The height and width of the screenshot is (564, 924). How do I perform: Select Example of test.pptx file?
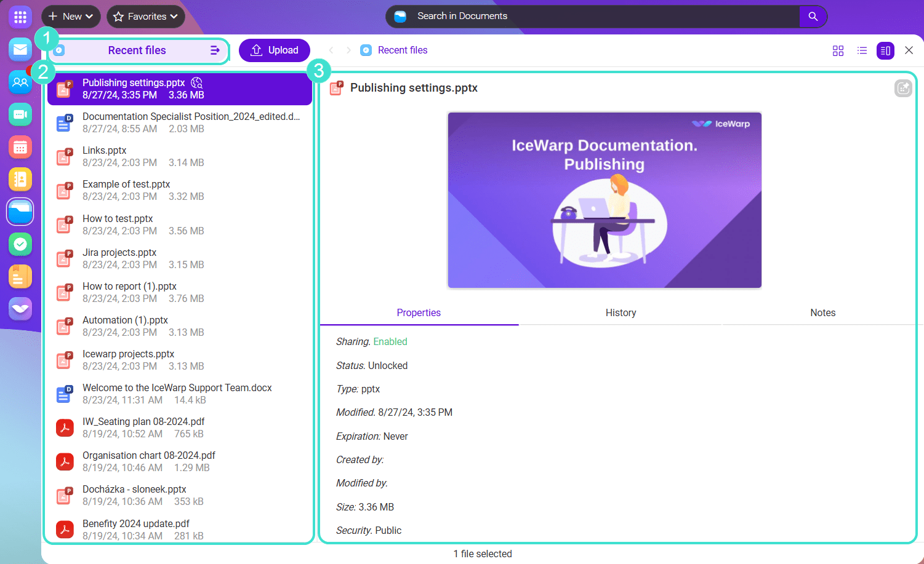pos(180,190)
